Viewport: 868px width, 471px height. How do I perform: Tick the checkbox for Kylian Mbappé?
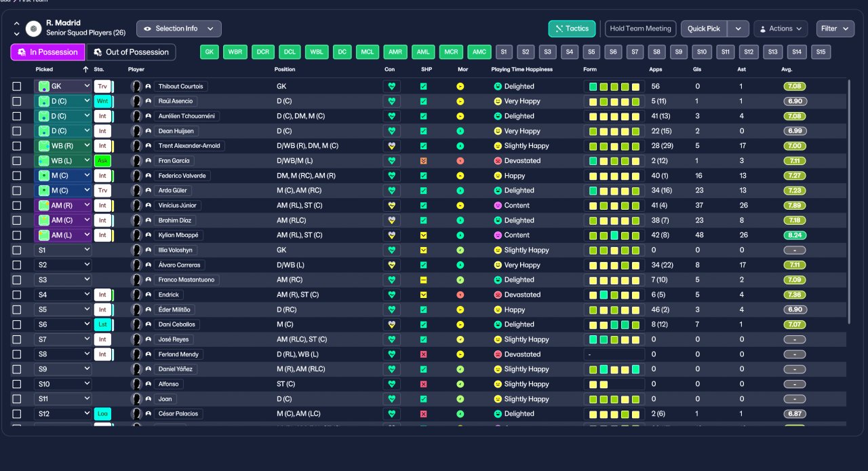tap(17, 235)
